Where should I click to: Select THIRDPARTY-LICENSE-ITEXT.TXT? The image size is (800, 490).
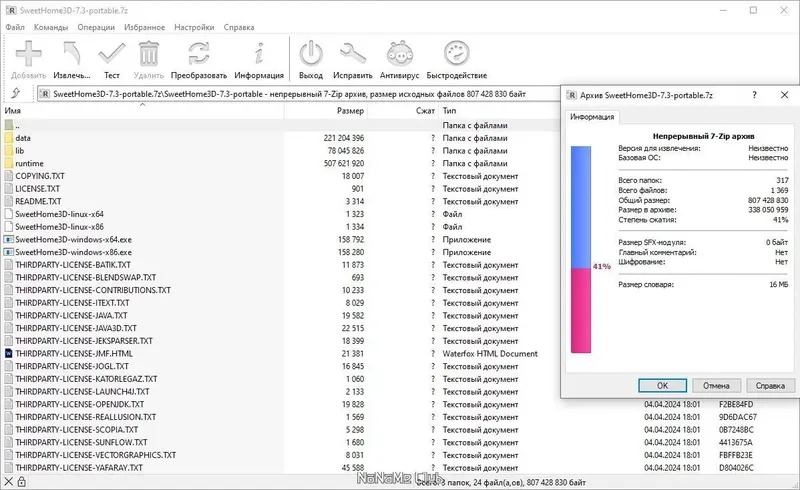[72, 303]
